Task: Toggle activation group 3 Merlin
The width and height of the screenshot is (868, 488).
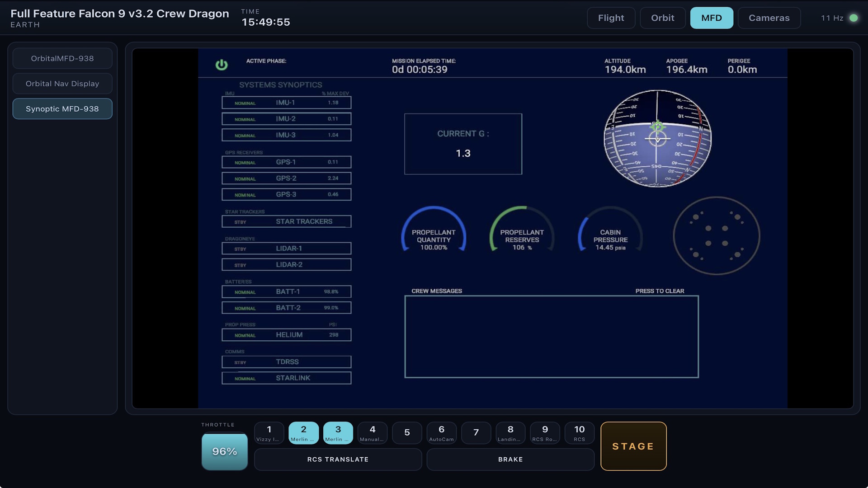Action: click(x=338, y=433)
